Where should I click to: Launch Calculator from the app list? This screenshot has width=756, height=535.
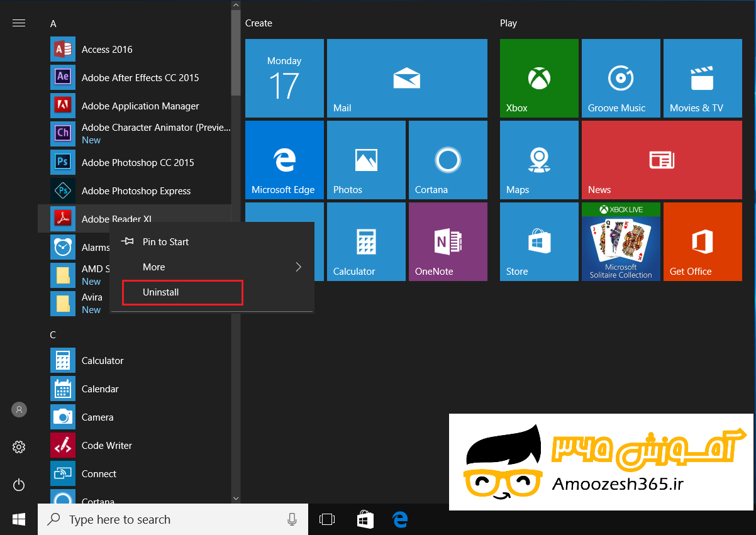point(135,360)
